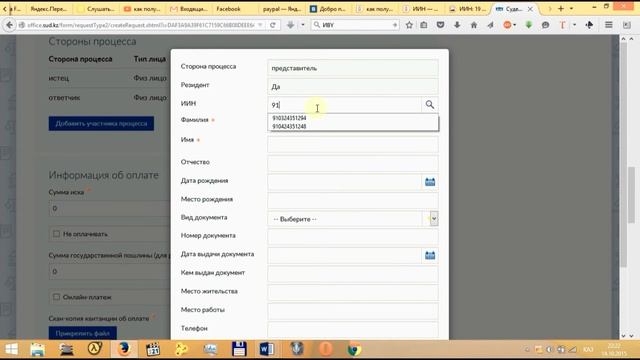Open Half-Life lambda icon in taskbar
The width and height of the screenshot is (640, 360).
(95, 349)
